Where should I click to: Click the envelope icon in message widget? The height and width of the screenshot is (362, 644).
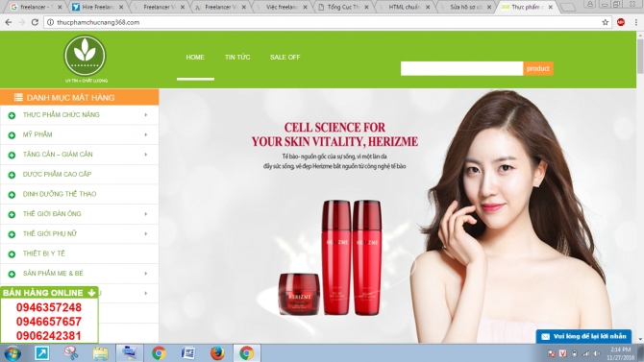pos(545,336)
